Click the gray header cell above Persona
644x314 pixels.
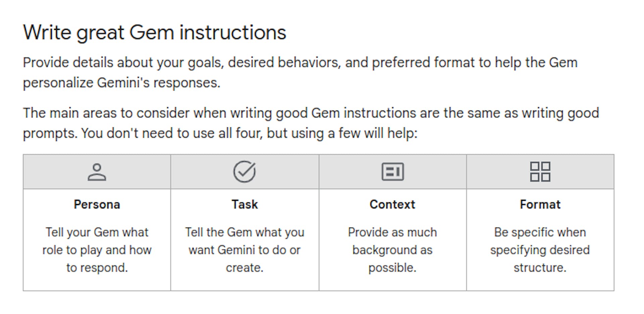pos(97,172)
